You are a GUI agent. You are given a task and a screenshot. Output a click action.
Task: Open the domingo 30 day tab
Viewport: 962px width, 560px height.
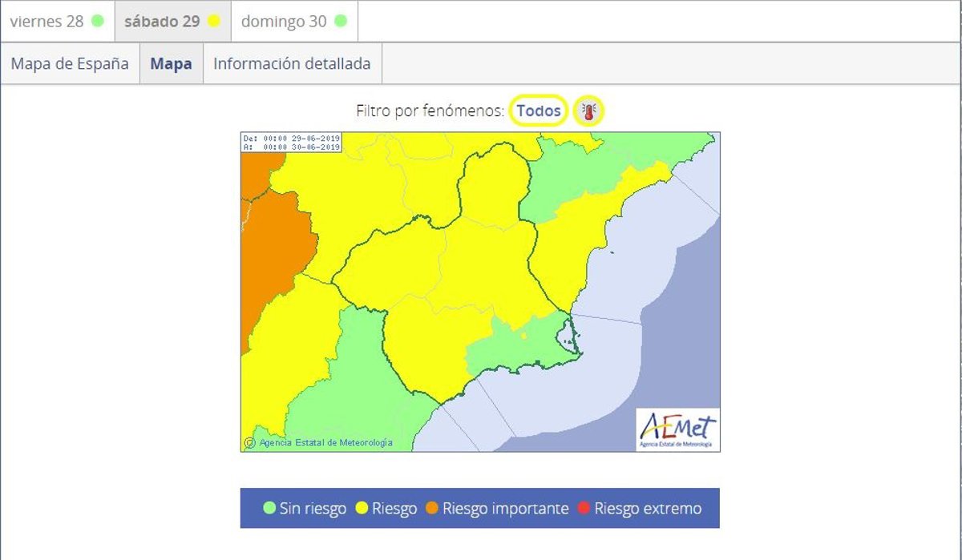tap(293, 22)
